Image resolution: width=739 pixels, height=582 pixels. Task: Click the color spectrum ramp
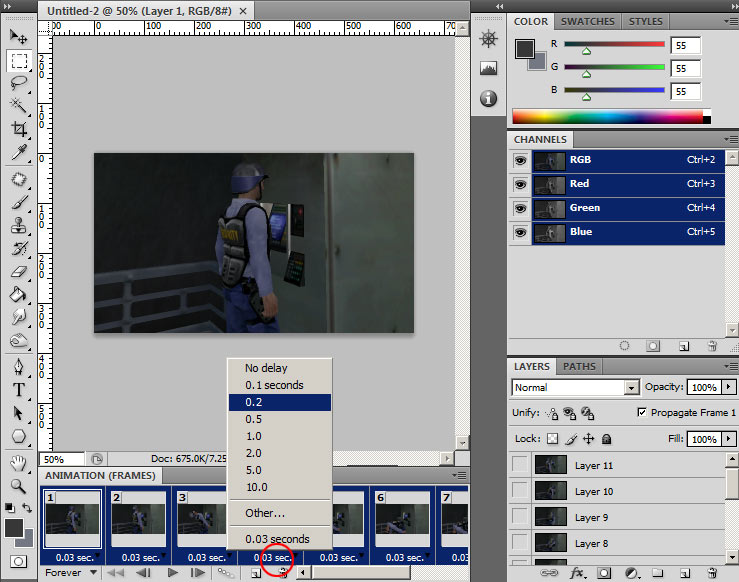[611, 116]
